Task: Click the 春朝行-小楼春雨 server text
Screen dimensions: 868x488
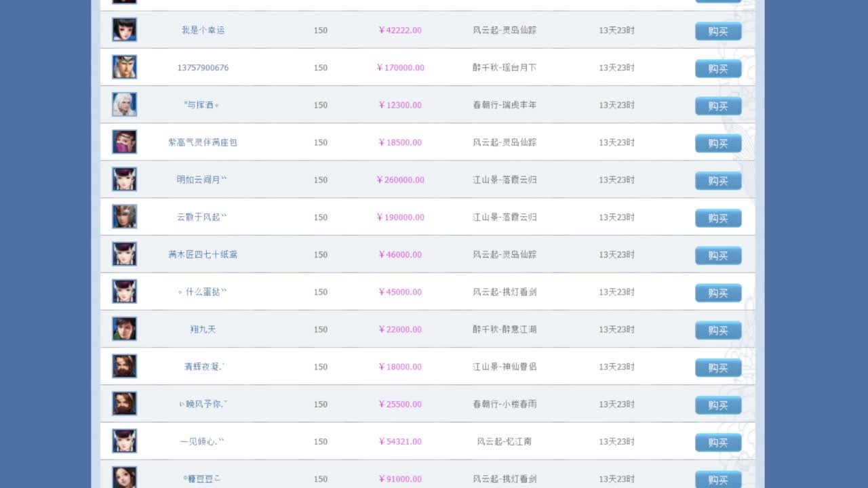Action: [505, 404]
